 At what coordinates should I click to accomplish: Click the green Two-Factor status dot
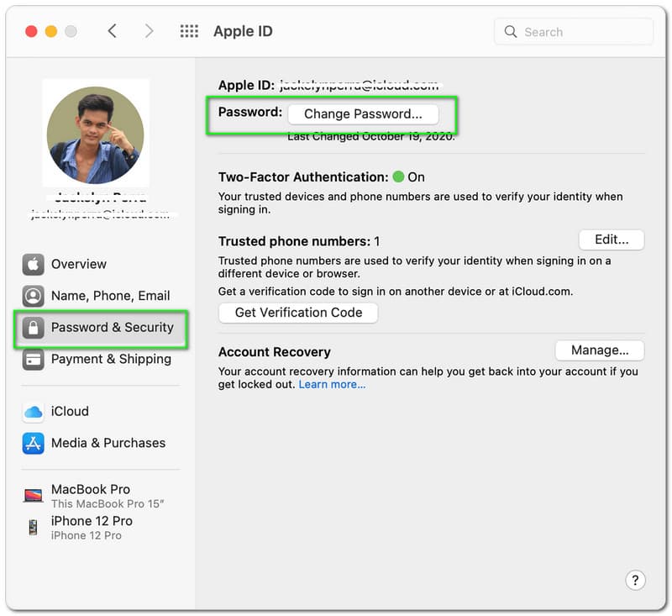click(398, 176)
